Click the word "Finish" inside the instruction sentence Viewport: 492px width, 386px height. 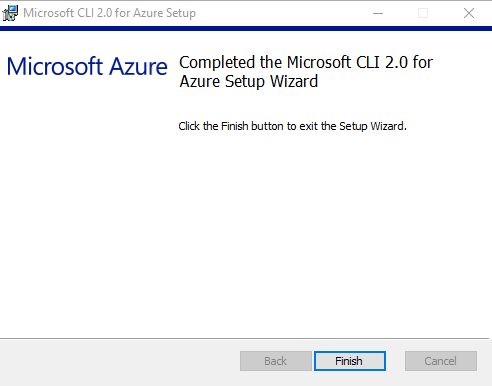[235, 126]
